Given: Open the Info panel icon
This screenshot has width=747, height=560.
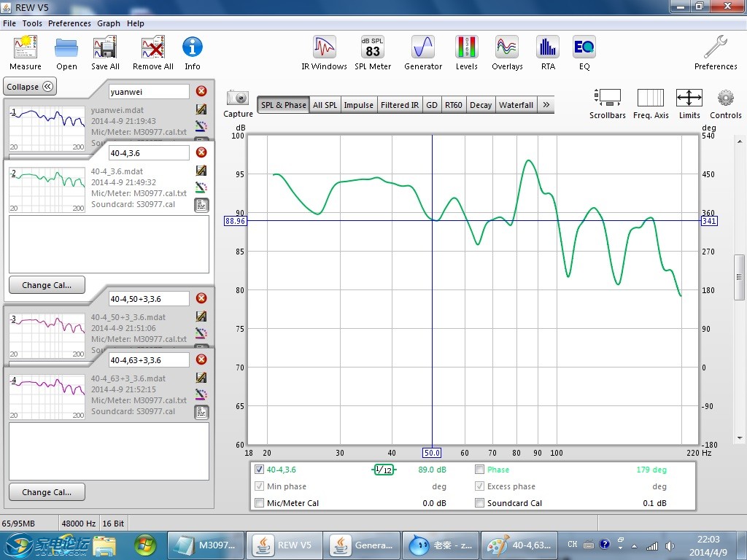Looking at the screenshot, I should pos(193,52).
